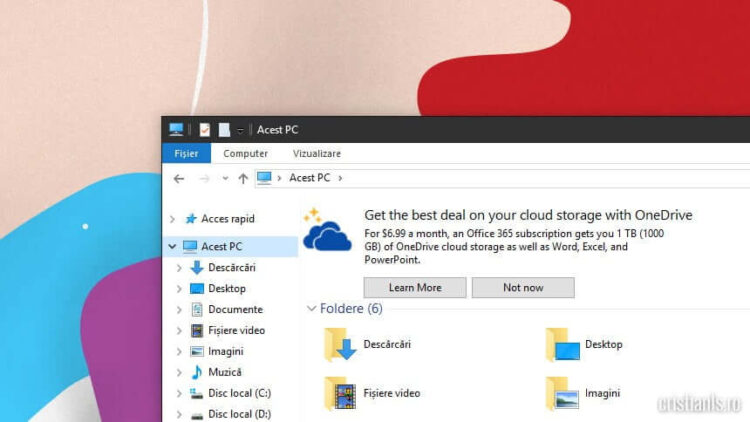Dismiss the OneDrive offer with Not now

(x=523, y=288)
